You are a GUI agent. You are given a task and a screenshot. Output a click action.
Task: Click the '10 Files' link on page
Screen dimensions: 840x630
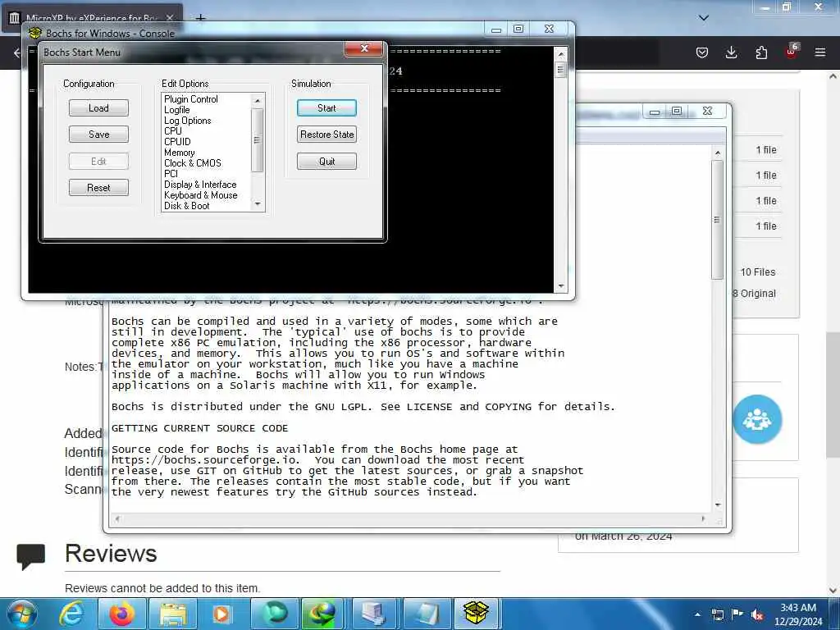click(757, 272)
